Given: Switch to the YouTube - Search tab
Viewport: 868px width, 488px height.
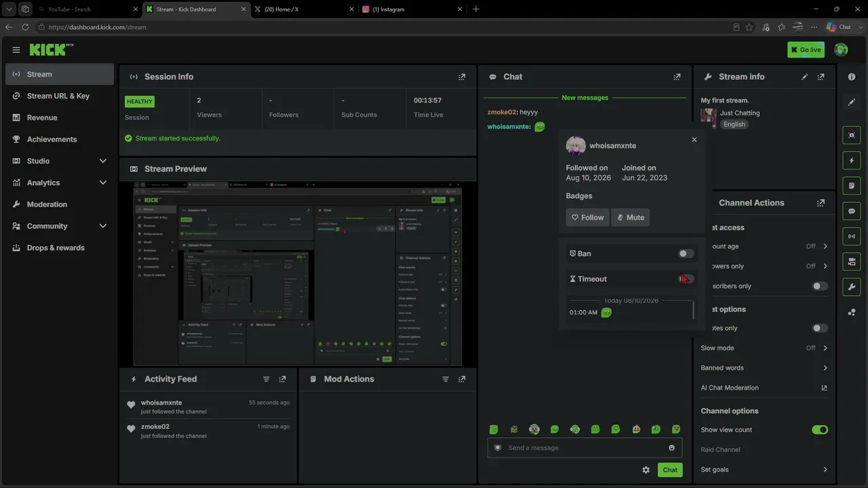Looking at the screenshot, I should click(87, 9).
